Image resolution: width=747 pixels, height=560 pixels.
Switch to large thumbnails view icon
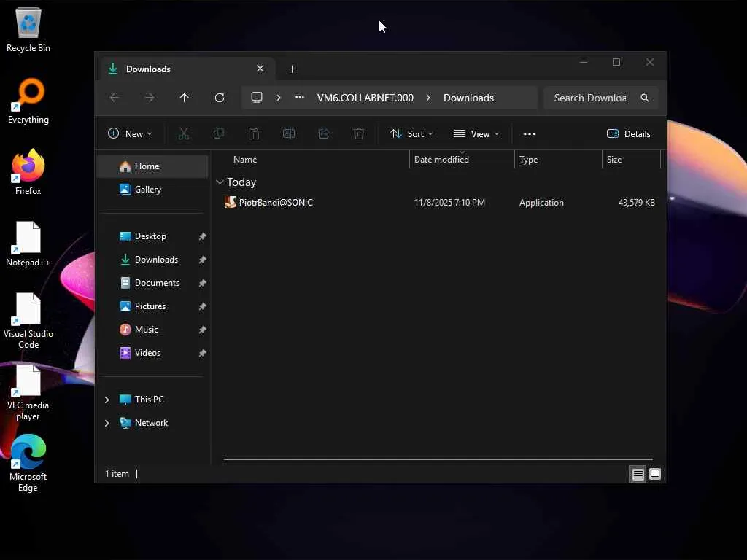click(655, 474)
